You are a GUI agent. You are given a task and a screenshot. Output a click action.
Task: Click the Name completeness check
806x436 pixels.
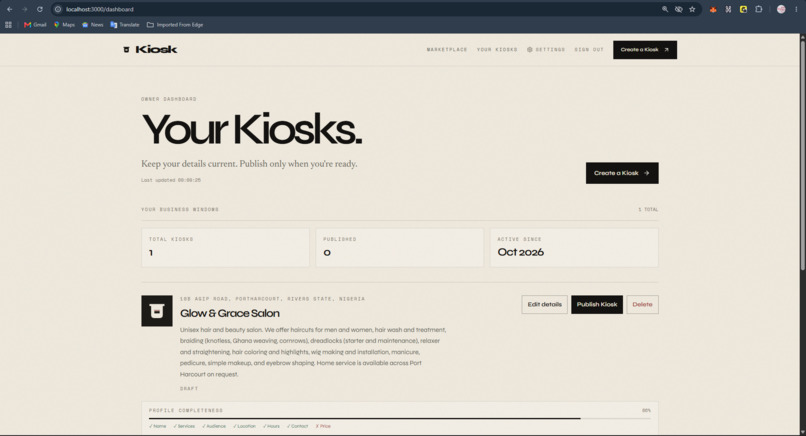click(x=158, y=426)
